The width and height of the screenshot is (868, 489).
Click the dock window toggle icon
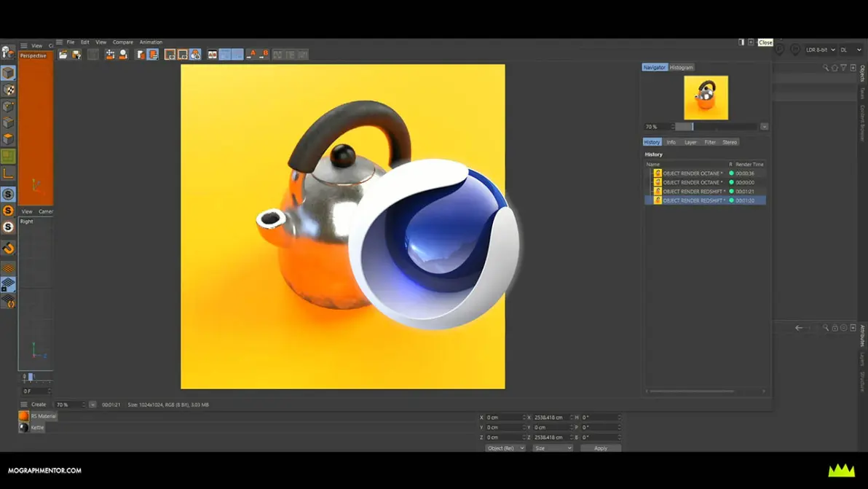point(741,42)
